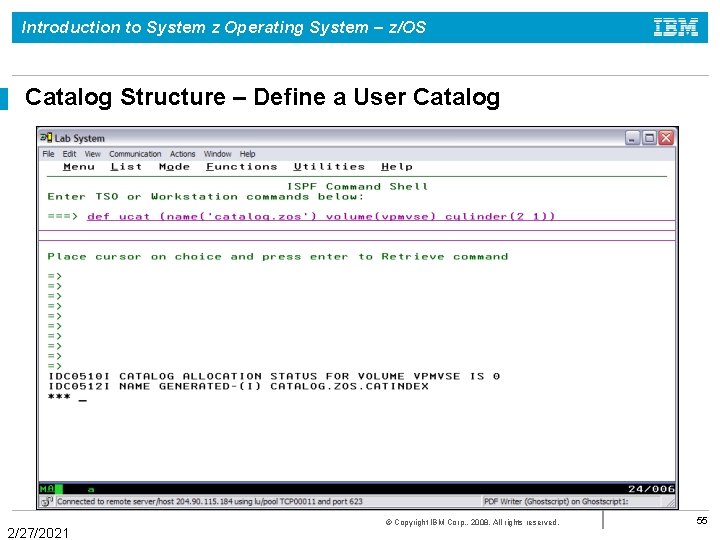The height and width of the screenshot is (540, 720).
Task: Open the emulator Help menu beside Window
Action: (x=248, y=154)
